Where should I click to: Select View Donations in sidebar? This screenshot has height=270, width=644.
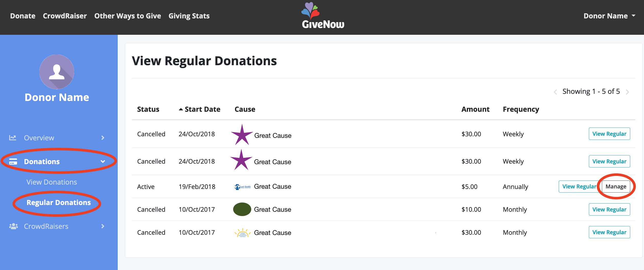click(52, 182)
